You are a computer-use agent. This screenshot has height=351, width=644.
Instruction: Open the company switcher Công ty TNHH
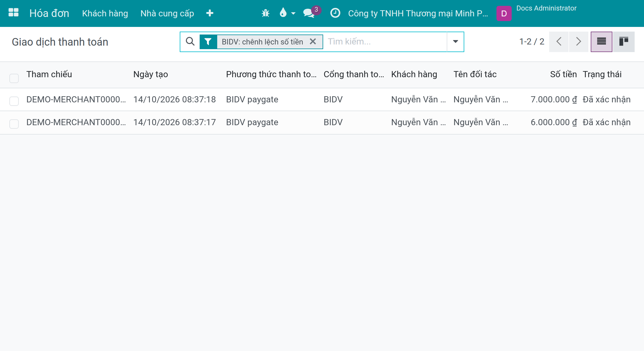click(x=418, y=13)
